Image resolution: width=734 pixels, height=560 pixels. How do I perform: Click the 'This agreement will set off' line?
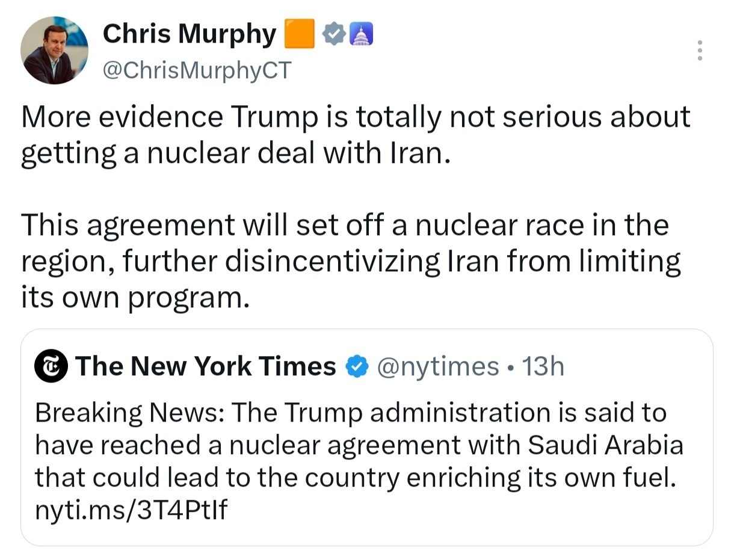coord(345,226)
